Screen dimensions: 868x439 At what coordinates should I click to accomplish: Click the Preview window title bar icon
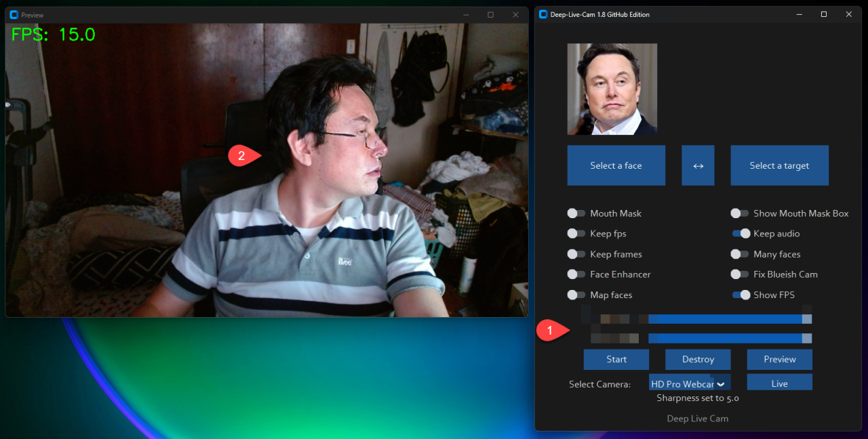(x=14, y=14)
